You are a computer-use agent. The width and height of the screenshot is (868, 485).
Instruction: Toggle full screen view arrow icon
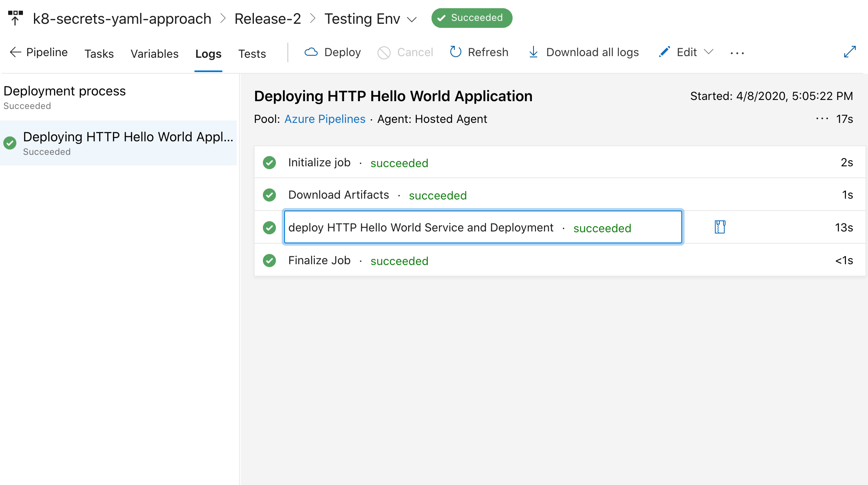click(850, 52)
